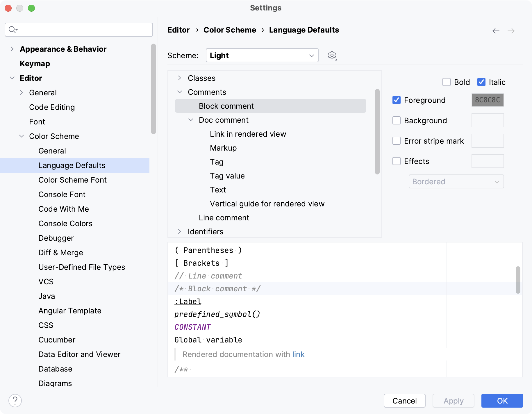Click the search magnifier in the settings search field
Image resolution: width=532 pixels, height=414 pixels.
(x=13, y=29)
